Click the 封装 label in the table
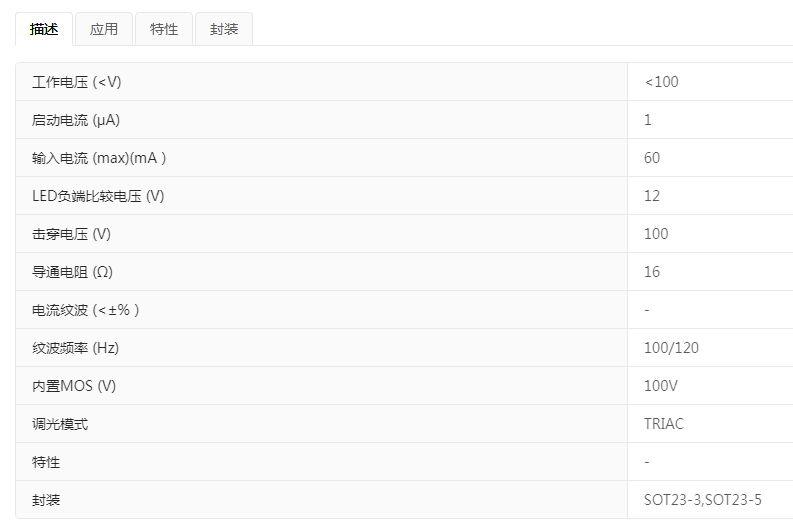 (x=46, y=500)
